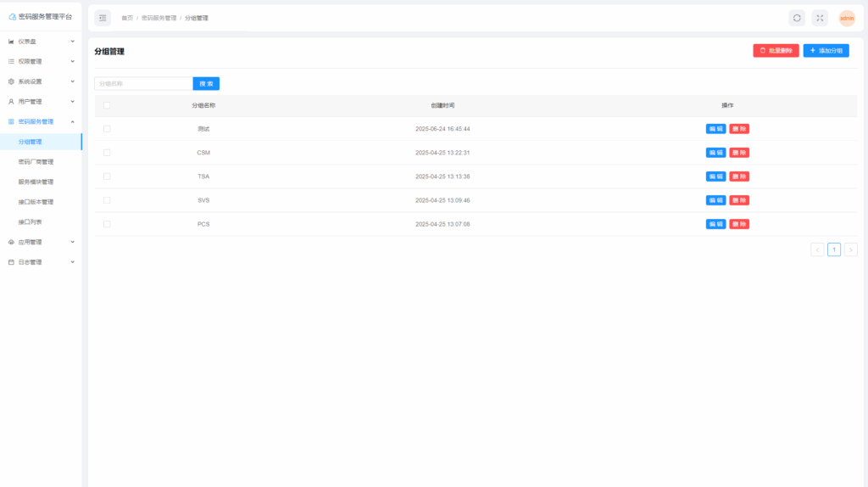This screenshot has height=487, width=868.
Task: Click the 编辑 button for the PCS row
Action: pos(715,224)
